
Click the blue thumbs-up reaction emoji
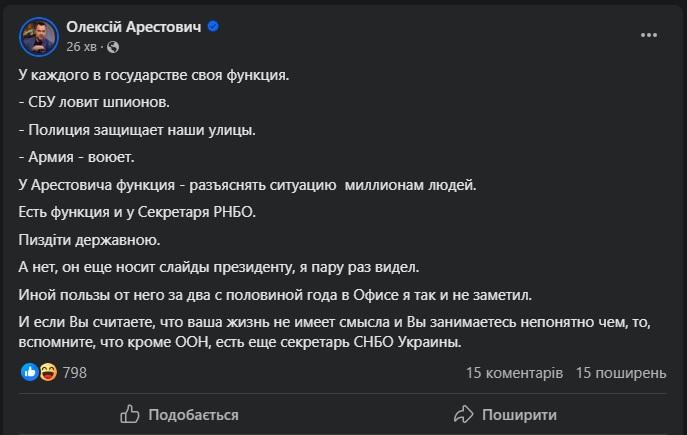28,372
